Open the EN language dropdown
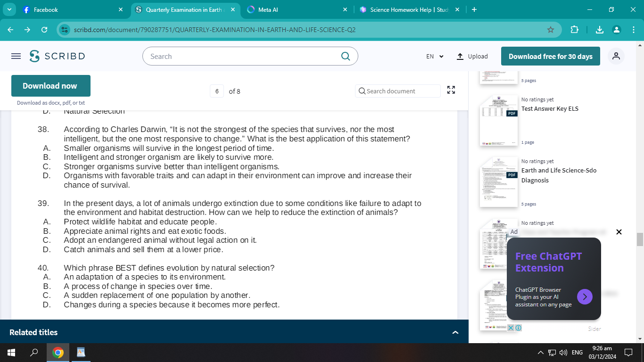 435,56
